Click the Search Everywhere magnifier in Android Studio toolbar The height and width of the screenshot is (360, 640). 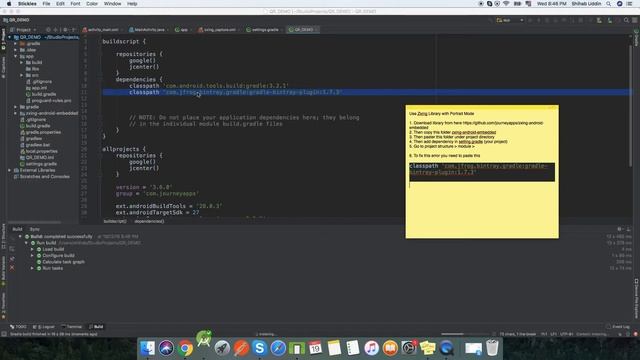coord(626,20)
